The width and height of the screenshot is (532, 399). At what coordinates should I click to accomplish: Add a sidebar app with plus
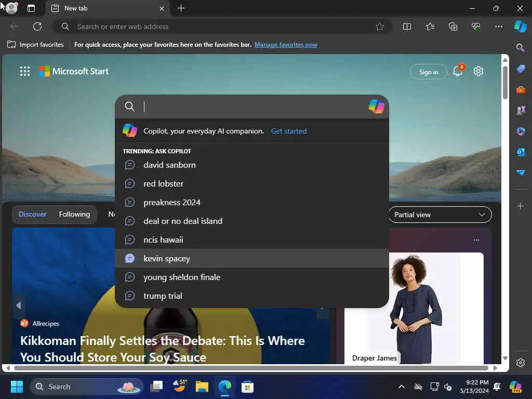coord(520,206)
